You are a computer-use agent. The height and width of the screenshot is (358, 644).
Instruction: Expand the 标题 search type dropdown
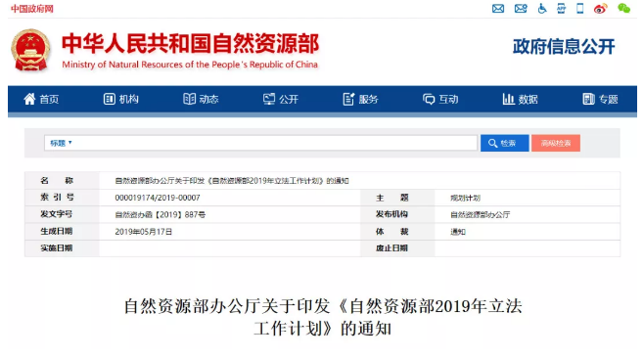[61, 143]
